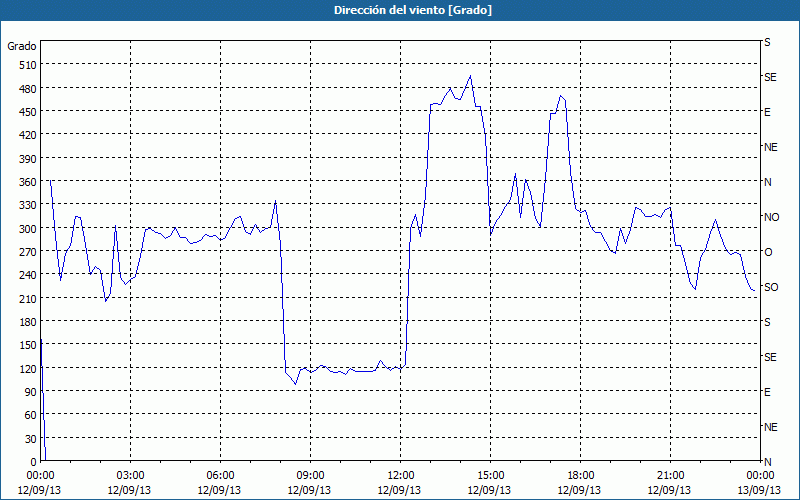Click the 360 y-axis value
800x500 pixels.
(28, 182)
